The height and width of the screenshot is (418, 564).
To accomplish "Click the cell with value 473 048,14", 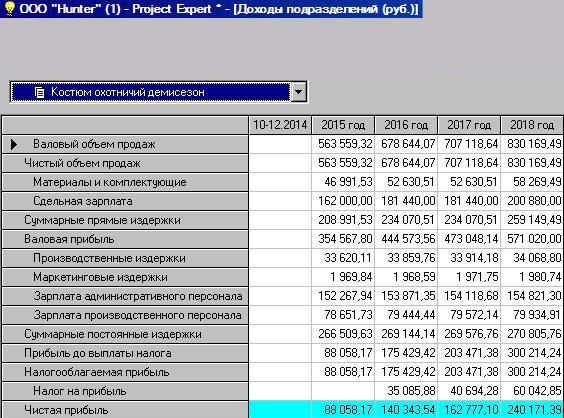I will 469,239.
